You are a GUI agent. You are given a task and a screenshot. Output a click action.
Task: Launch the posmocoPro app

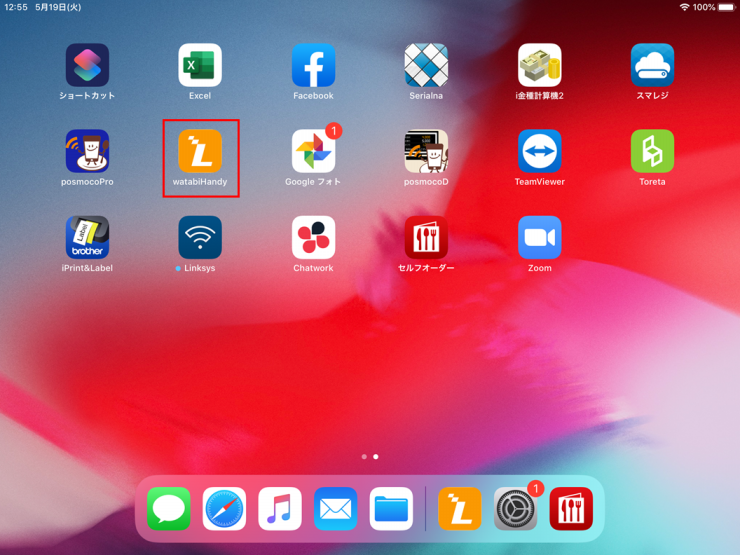point(87,151)
